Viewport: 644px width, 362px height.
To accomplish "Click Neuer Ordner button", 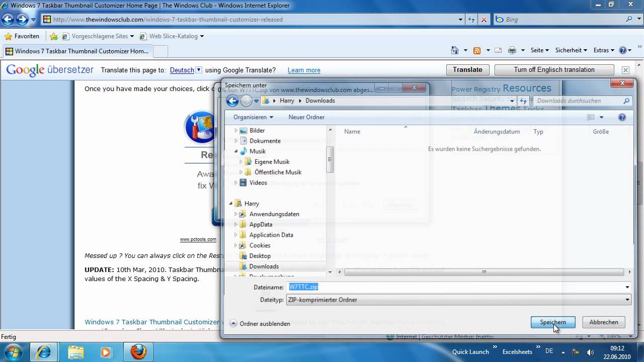I will tap(306, 117).
